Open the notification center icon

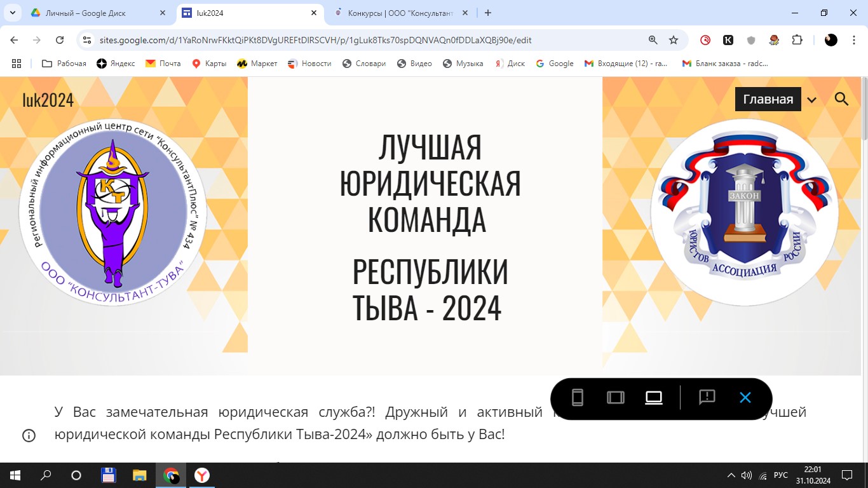(x=847, y=475)
